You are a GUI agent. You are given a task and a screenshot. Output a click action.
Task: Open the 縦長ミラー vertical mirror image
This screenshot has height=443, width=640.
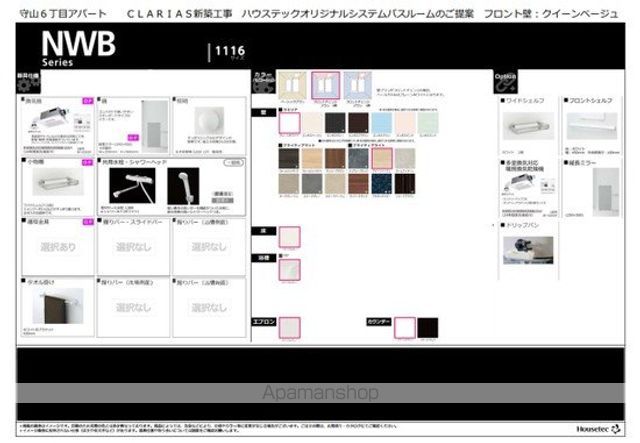coord(606,192)
